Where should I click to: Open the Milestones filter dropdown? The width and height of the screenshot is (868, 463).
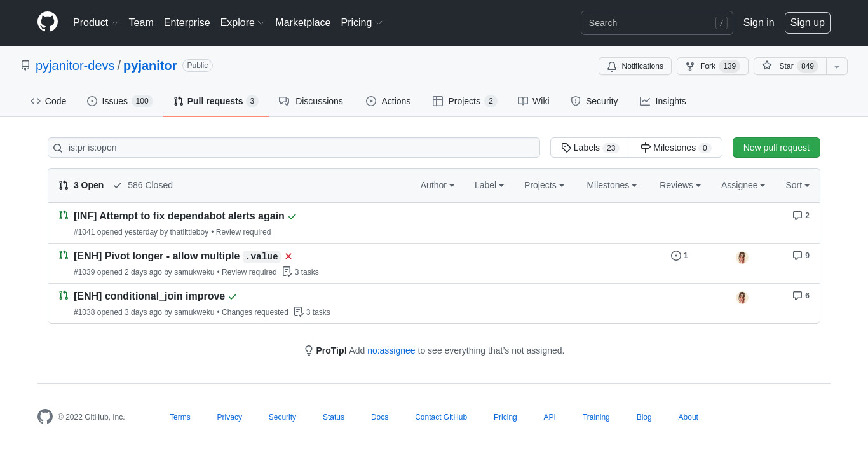point(612,185)
